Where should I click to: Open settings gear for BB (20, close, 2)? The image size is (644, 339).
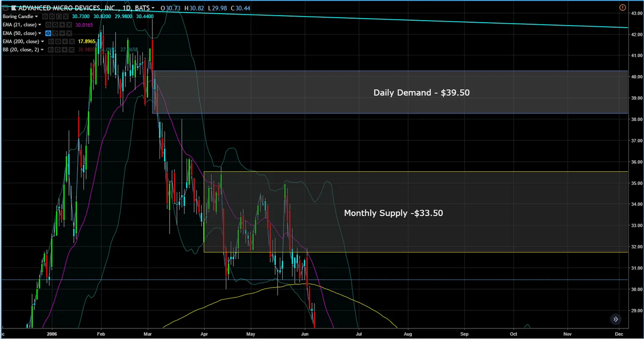point(58,50)
